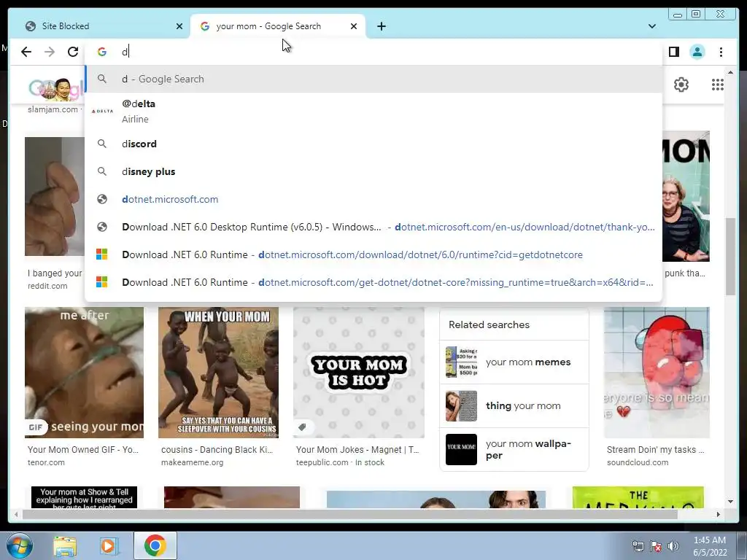Screen dimensions: 747x560
Task: Open the Chrome three-dot menu
Action: coord(721,52)
